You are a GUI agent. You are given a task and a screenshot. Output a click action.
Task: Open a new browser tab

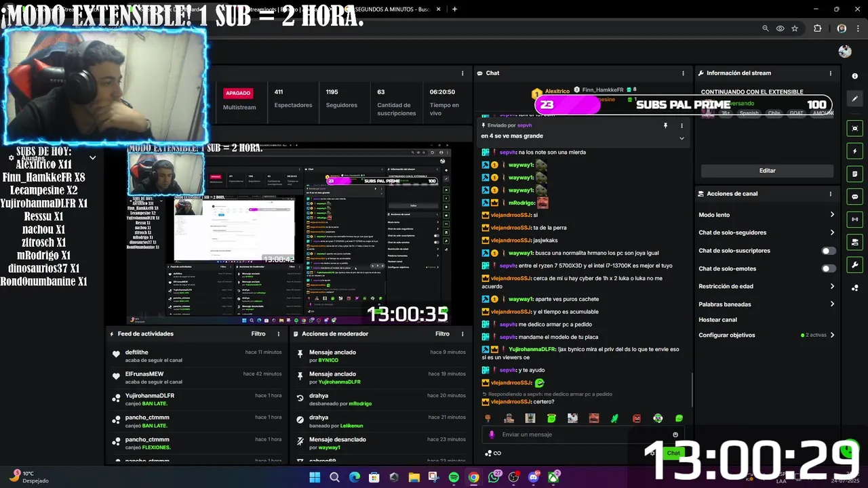pyautogui.click(x=454, y=9)
